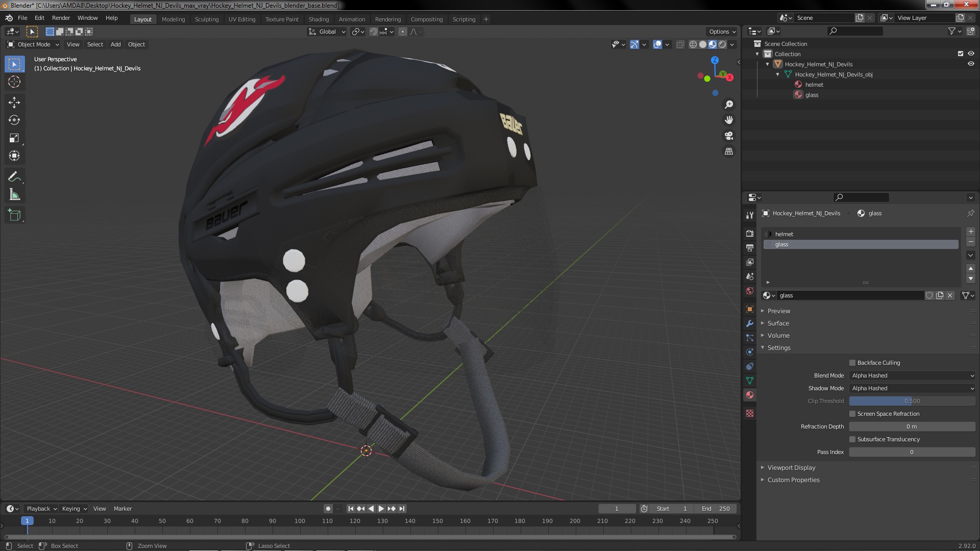The height and width of the screenshot is (551, 980).
Task: Switch to the Shading workspace tab
Action: click(x=318, y=19)
